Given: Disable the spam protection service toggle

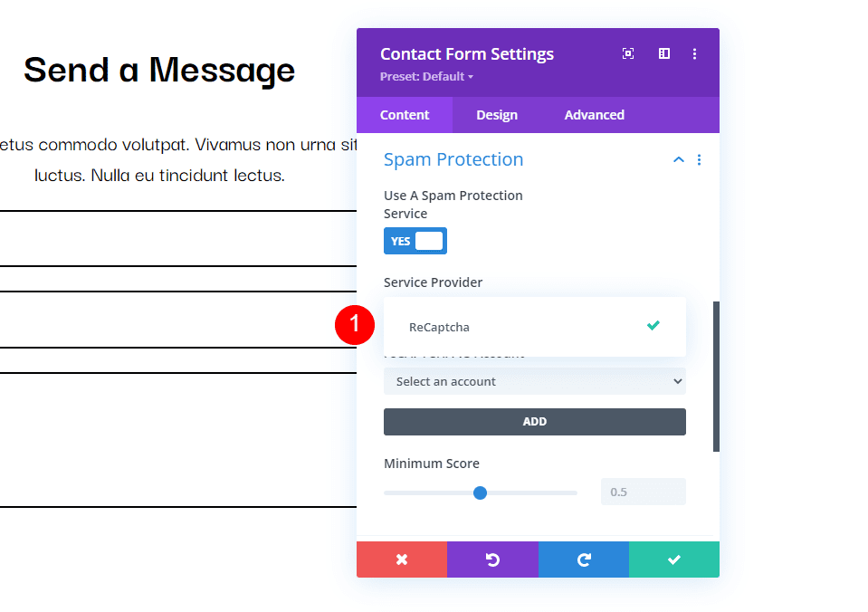Looking at the screenshot, I should coord(415,241).
